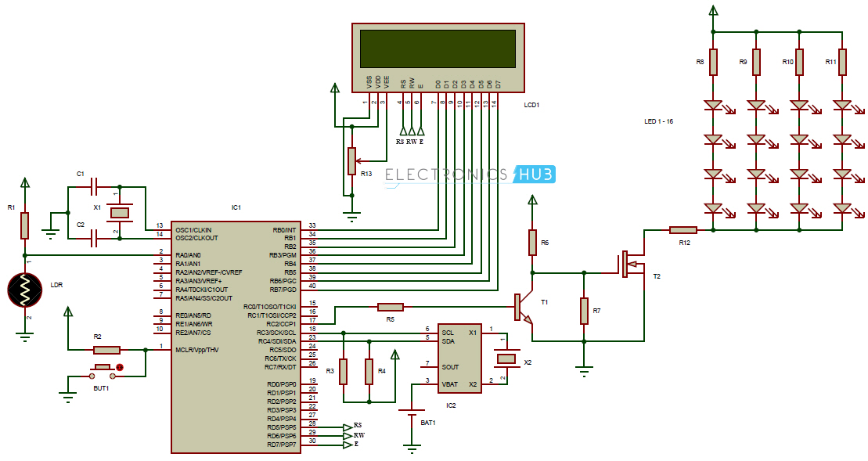Select the R13 potentiometer symbol
Screen dimensions: 868x461
point(351,161)
